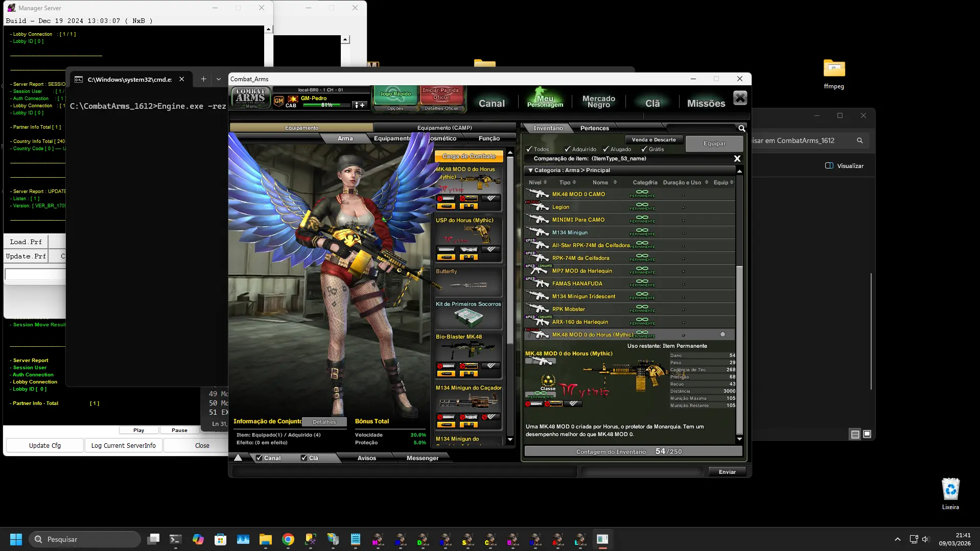Screen dimensions: 980x551
Task: Switch to the Inventário tab
Action: tap(548, 128)
